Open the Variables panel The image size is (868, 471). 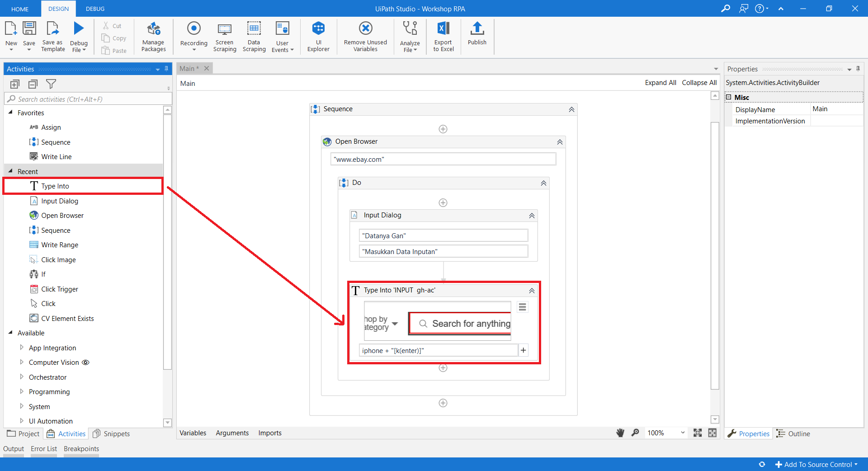193,433
